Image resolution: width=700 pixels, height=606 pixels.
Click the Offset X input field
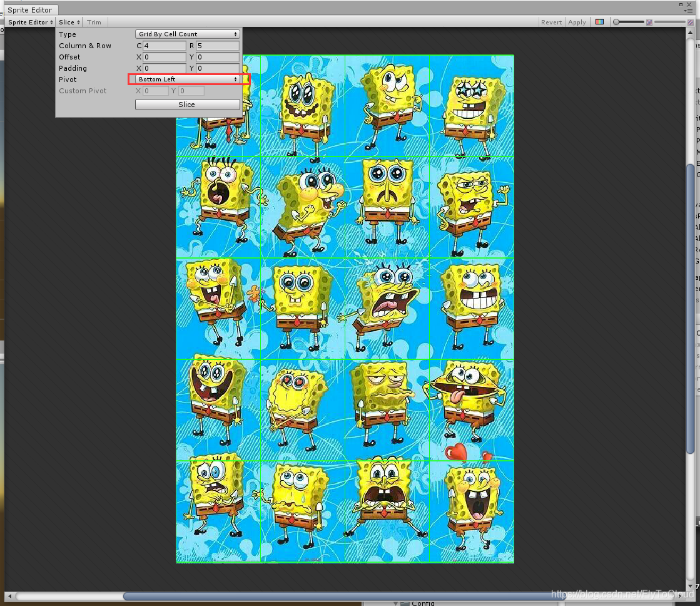tap(165, 57)
